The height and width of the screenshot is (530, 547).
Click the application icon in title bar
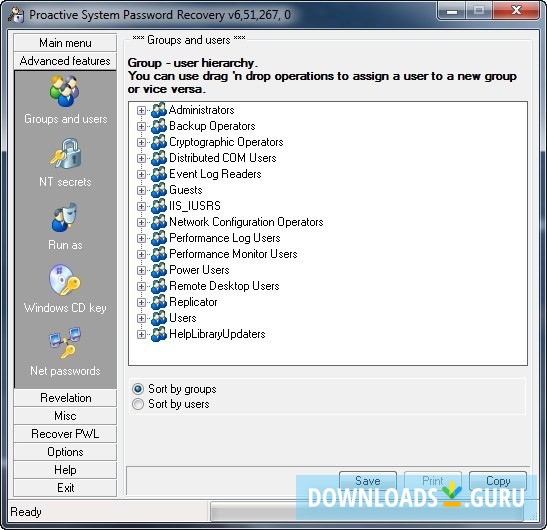click(16, 15)
